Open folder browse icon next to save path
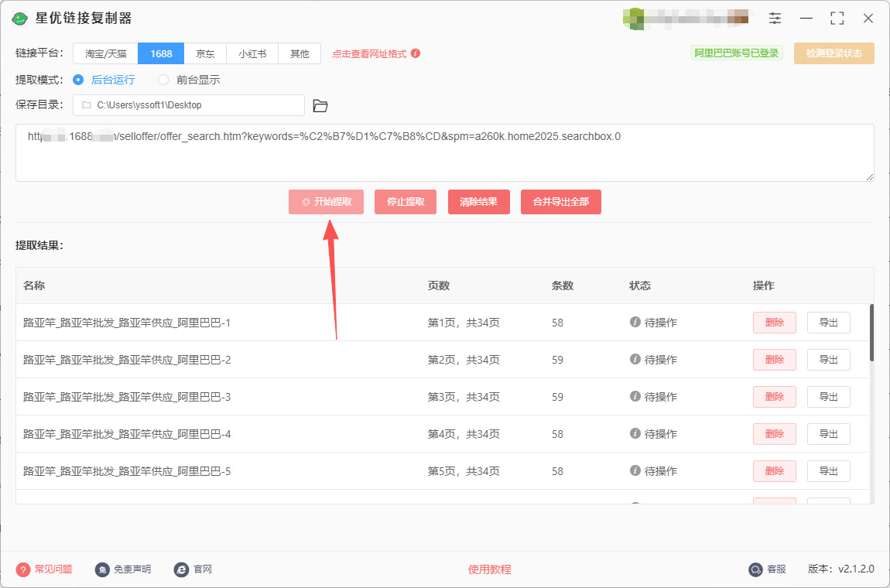Viewport: 890px width, 588px height. click(320, 105)
